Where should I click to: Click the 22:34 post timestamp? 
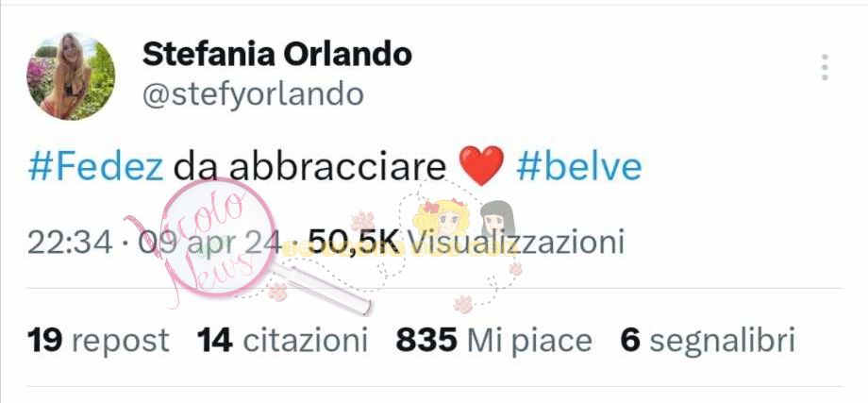[70, 243]
